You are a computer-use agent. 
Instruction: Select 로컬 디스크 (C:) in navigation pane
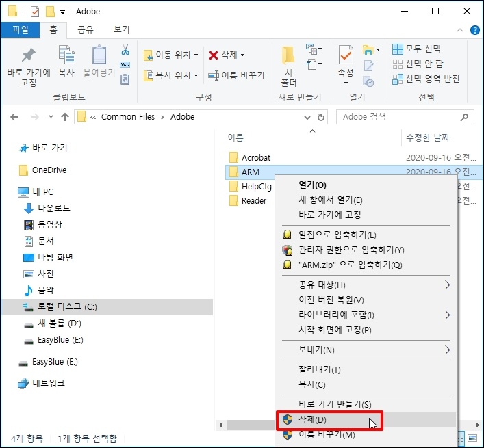point(107,307)
